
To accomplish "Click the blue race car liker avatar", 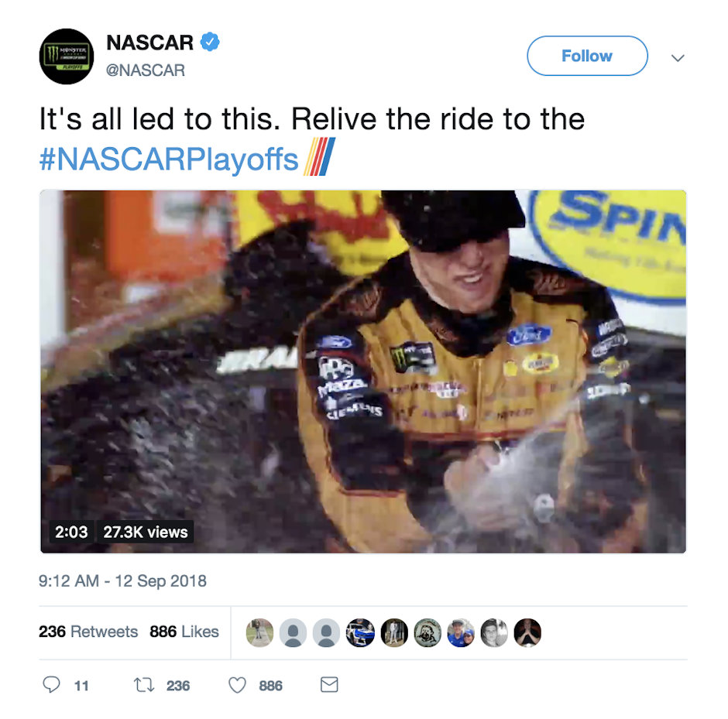I will (x=360, y=632).
